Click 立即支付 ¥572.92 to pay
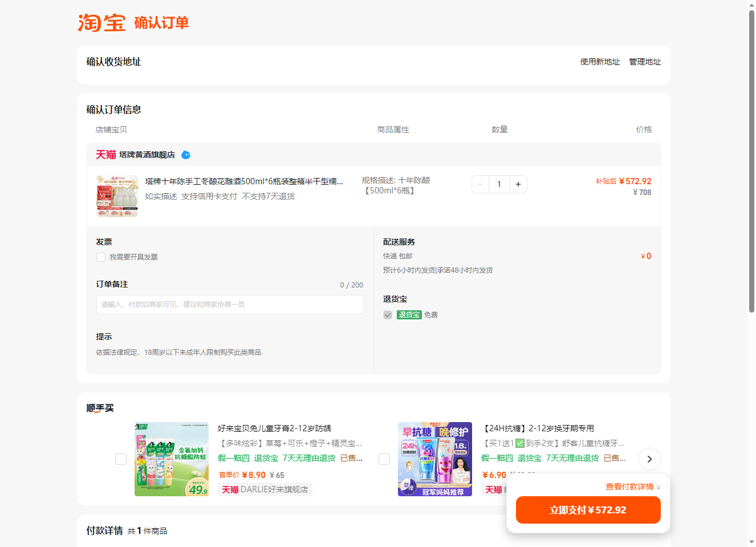Screen dimensions: 756x547 [x=588, y=510]
